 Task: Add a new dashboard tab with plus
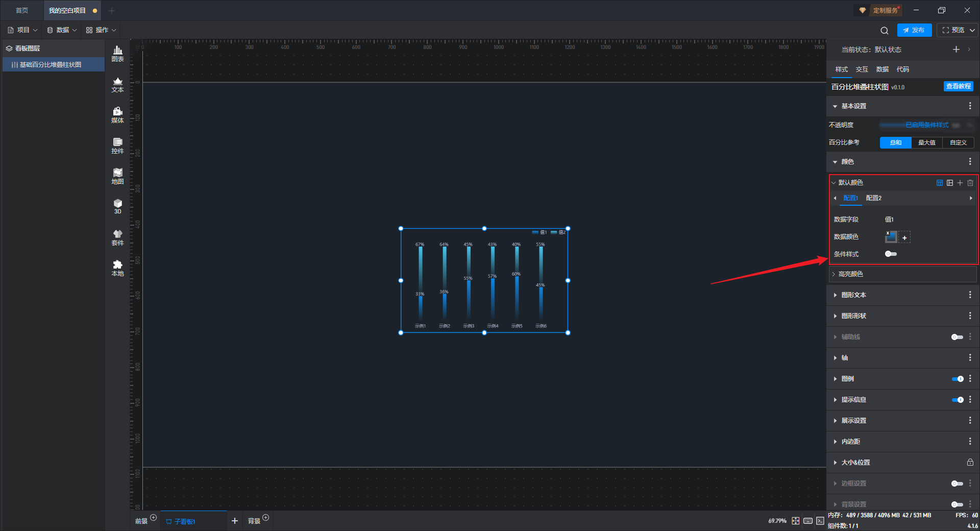tap(235, 521)
